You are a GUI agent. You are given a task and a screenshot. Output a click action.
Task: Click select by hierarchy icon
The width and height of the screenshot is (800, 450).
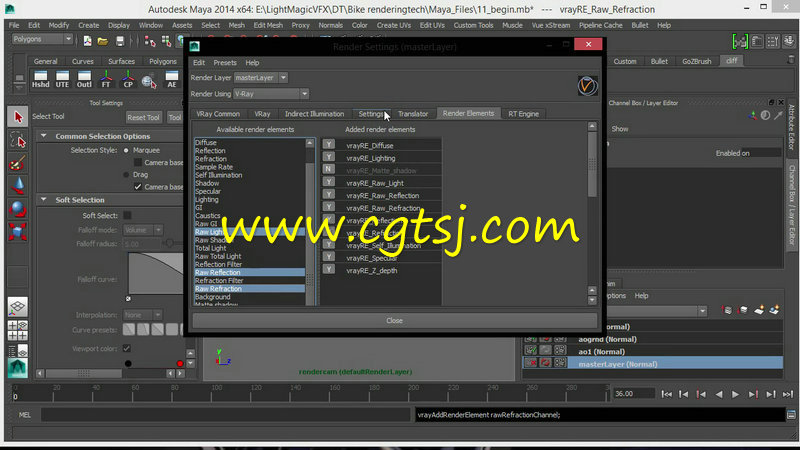(x=149, y=41)
